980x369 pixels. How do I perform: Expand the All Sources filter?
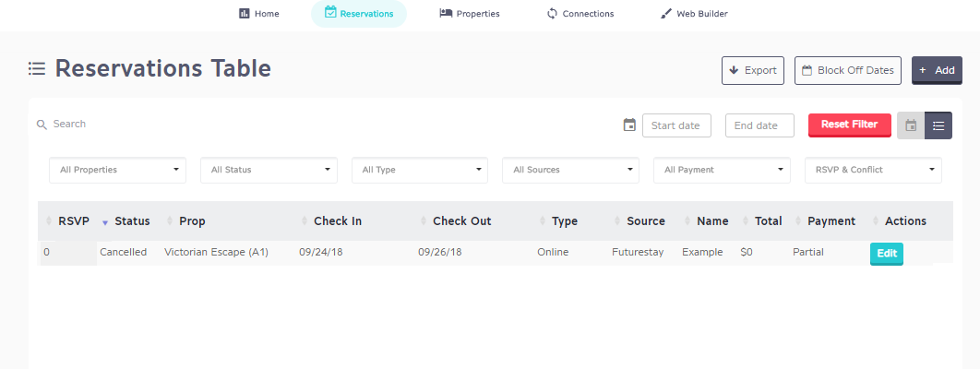[570, 170]
